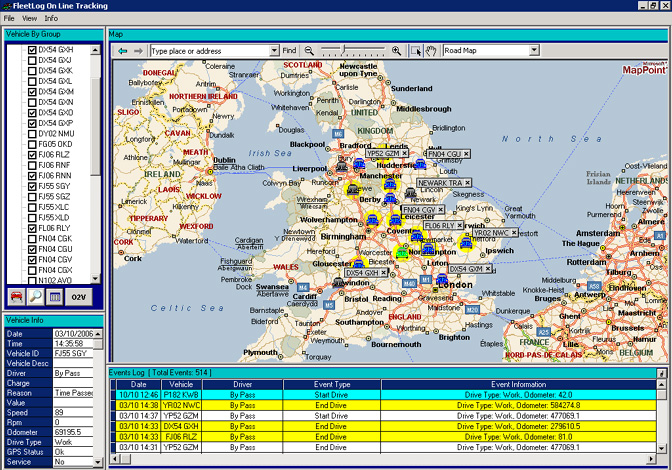
Task: Click the Find button
Action: [289, 51]
